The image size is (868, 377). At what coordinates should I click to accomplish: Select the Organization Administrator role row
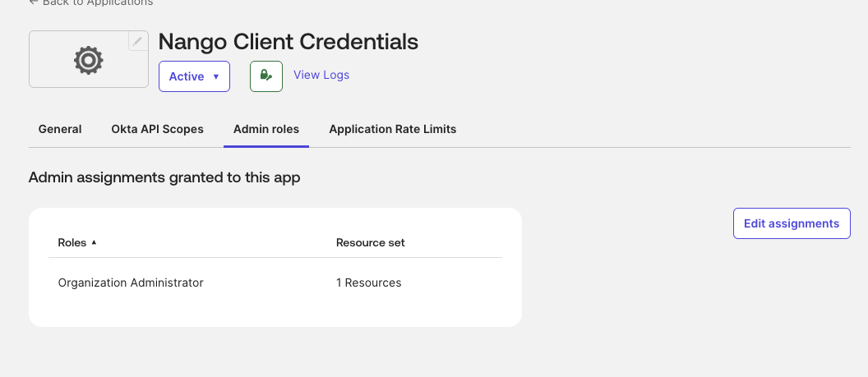(x=275, y=283)
